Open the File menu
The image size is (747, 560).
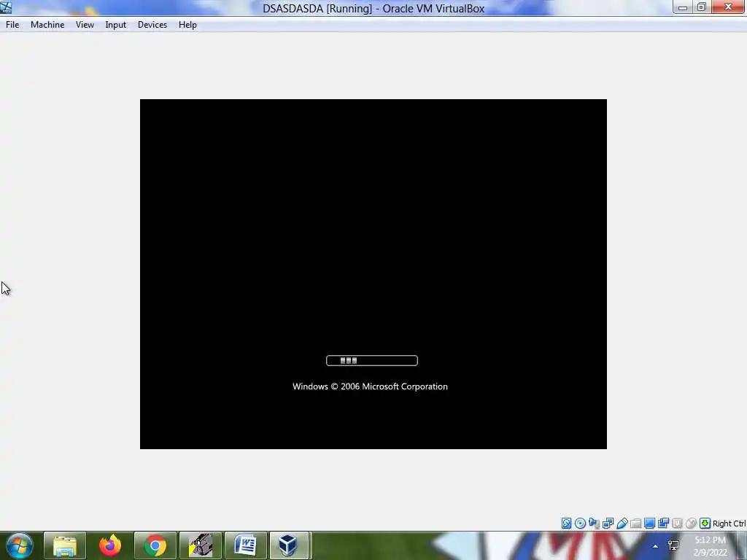coord(12,25)
